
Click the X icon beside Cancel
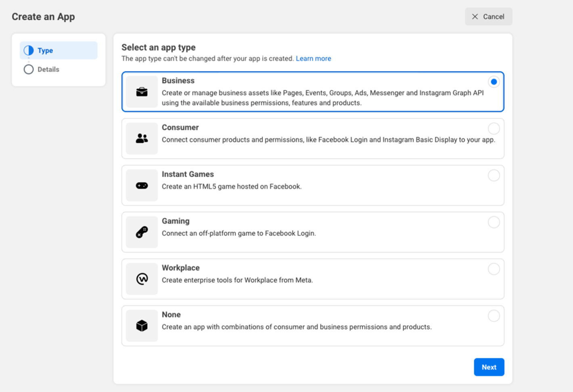pyautogui.click(x=475, y=17)
